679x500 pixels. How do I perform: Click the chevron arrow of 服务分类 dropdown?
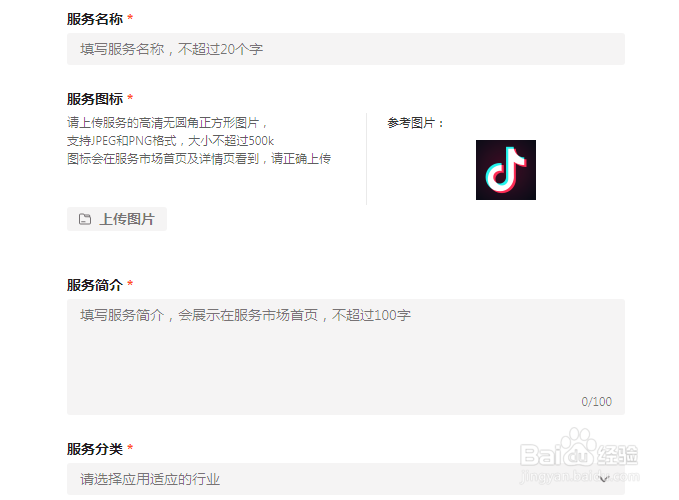tap(605, 479)
